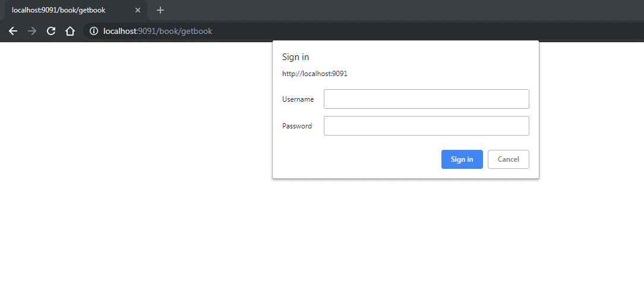
Task: Open a new tab with plus button
Action: [x=160, y=10]
